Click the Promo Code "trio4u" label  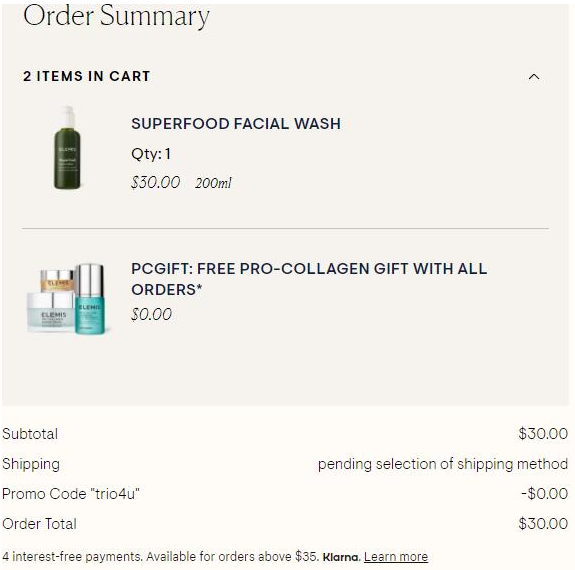pos(71,494)
